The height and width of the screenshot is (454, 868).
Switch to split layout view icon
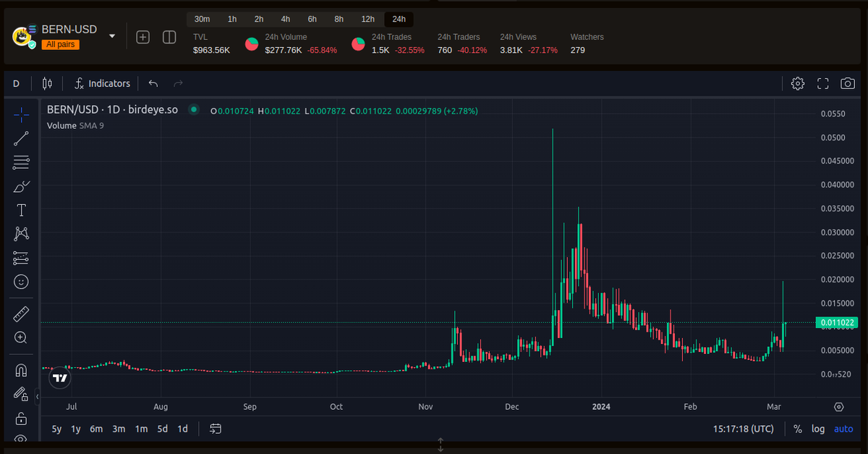(169, 37)
